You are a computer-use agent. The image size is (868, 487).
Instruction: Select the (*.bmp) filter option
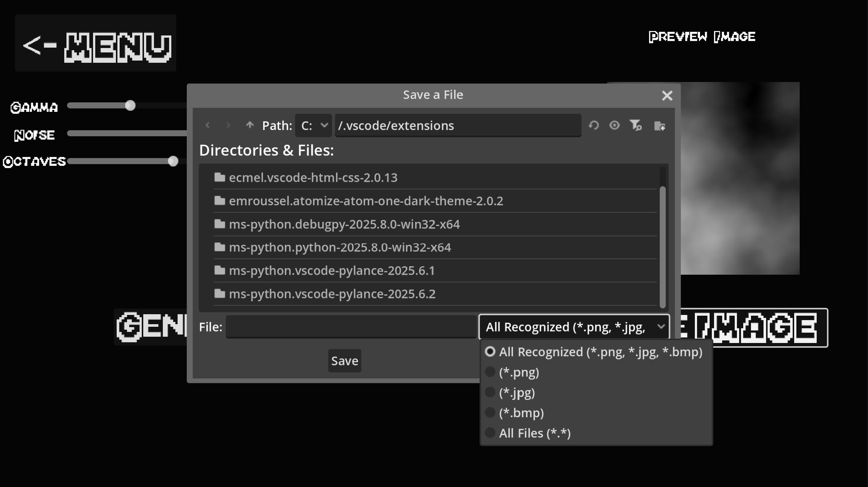(x=521, y=413)
